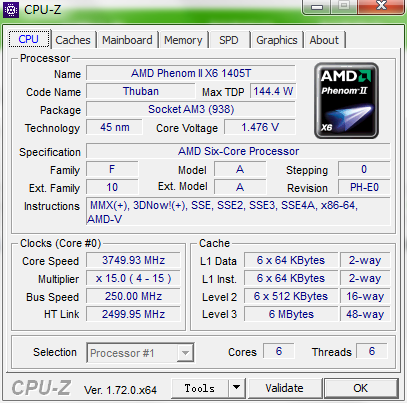The image size is (407, 403).
Task: Click the Level 2 16-way value
Action: (365, 296)
